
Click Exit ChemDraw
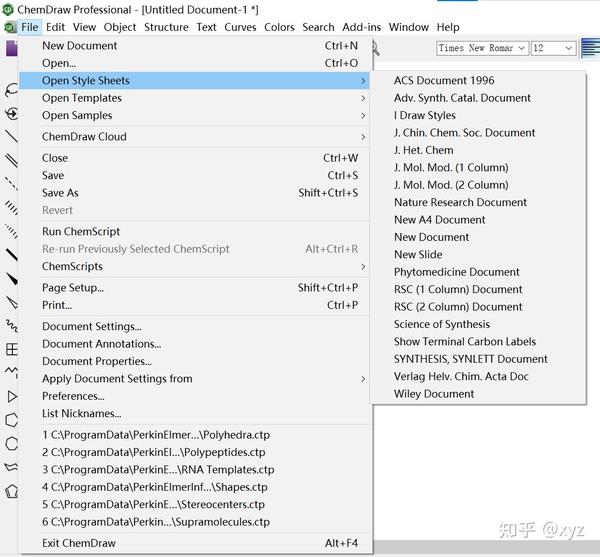click(x=79, y=543)
